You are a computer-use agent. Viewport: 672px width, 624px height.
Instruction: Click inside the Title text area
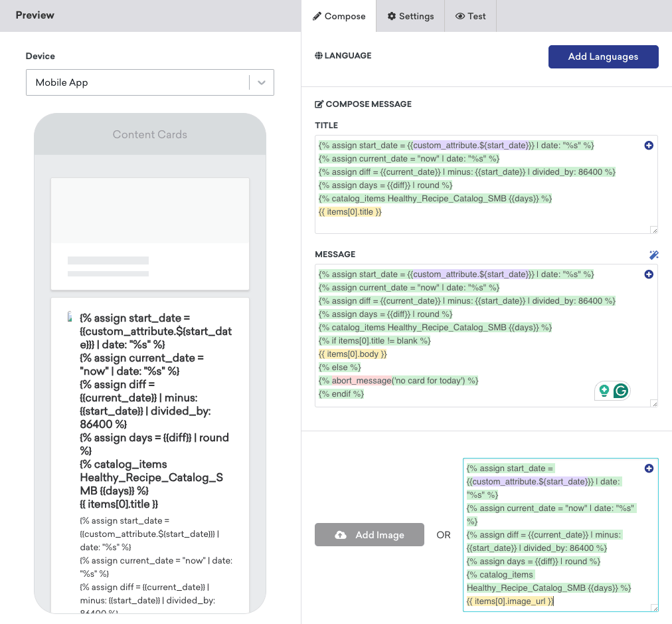point(486,185)
